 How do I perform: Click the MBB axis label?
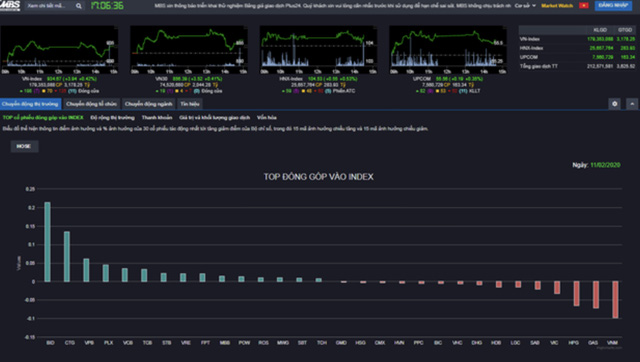pos(225,343)
